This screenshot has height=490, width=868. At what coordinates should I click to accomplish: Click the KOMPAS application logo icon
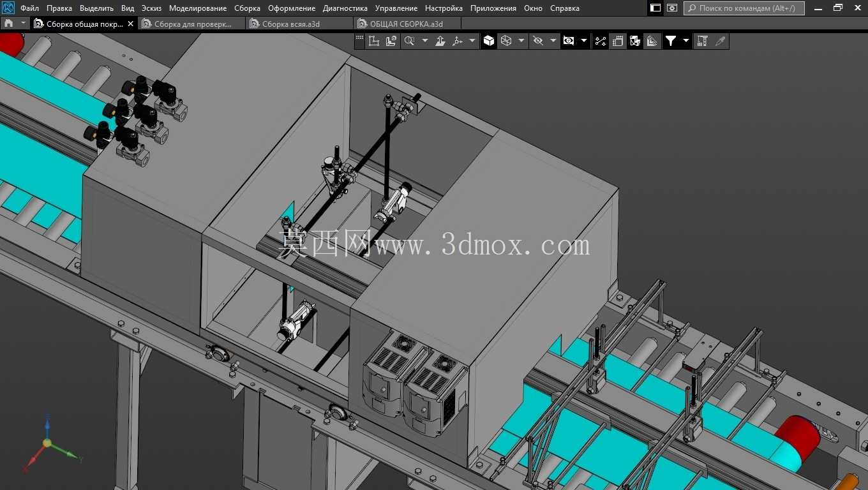[x=8, y=8]
